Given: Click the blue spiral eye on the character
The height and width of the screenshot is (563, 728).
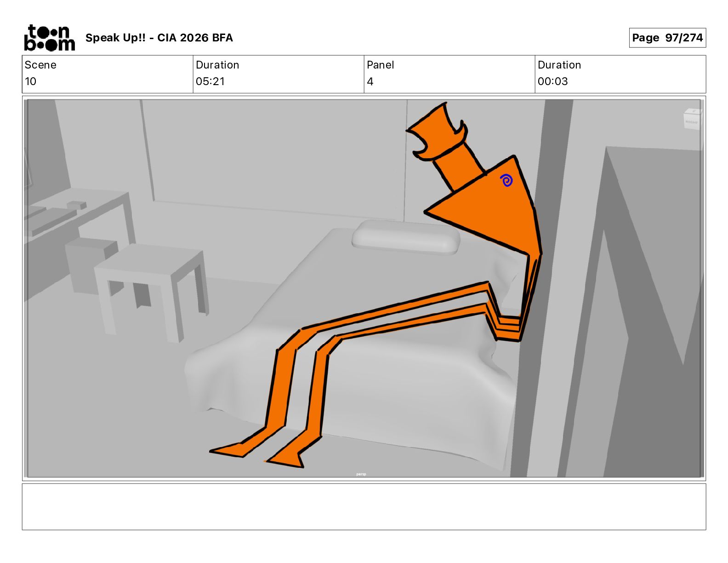Looking at the screenshot, I should pos(506,180).
